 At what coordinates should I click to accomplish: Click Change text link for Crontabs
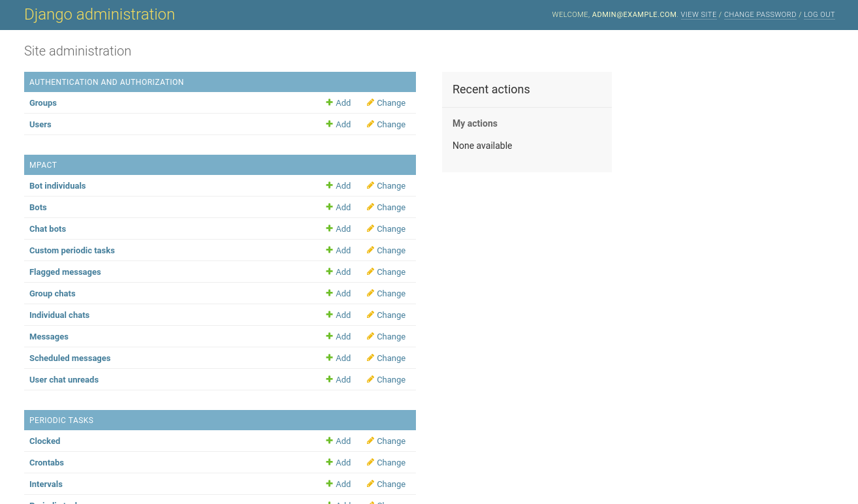click(x=391, y=463)
